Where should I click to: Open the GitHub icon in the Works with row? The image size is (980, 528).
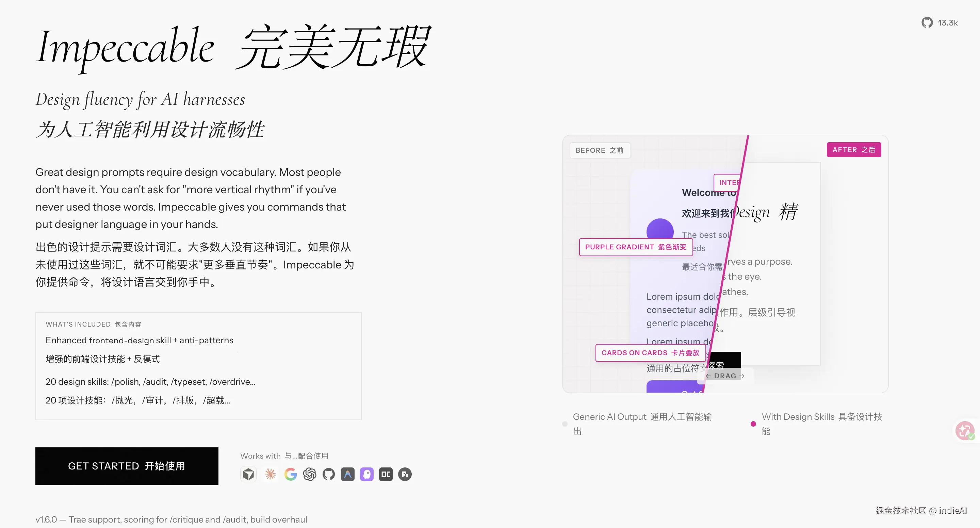329,474
